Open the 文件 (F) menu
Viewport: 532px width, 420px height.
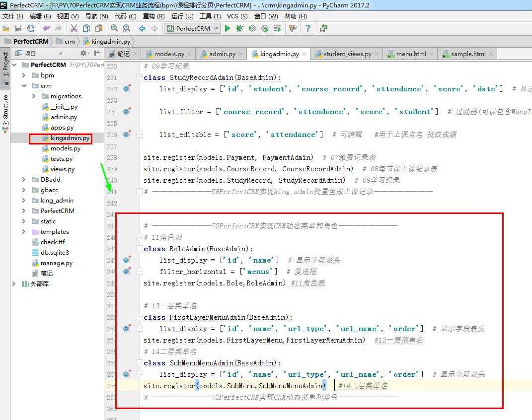point(12,16)
